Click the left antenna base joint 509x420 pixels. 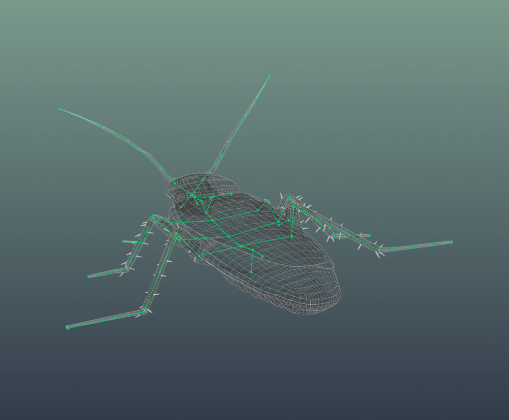(174, 183)
